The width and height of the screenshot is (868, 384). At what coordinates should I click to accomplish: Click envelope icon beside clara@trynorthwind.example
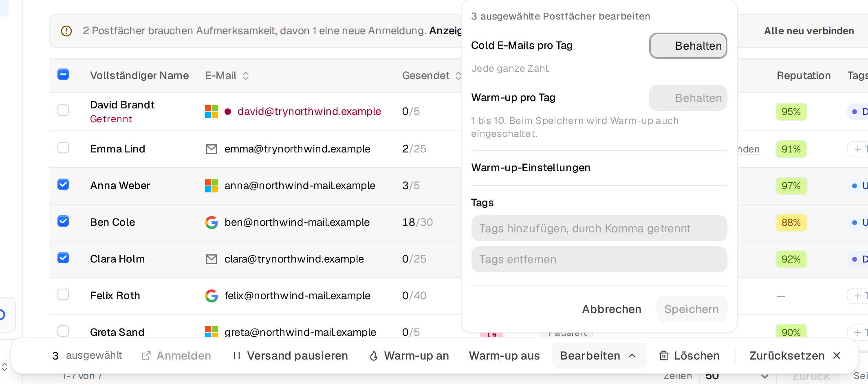click(211, 259)
